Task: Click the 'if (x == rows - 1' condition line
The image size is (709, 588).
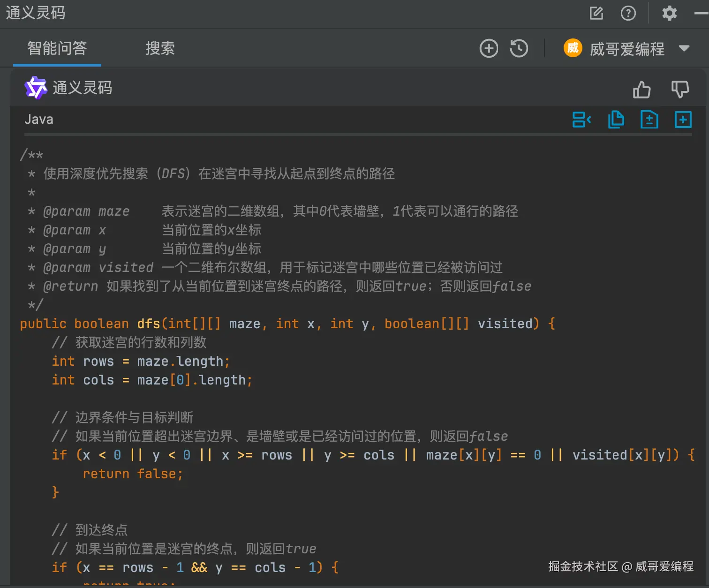Action: click(195, 567)
